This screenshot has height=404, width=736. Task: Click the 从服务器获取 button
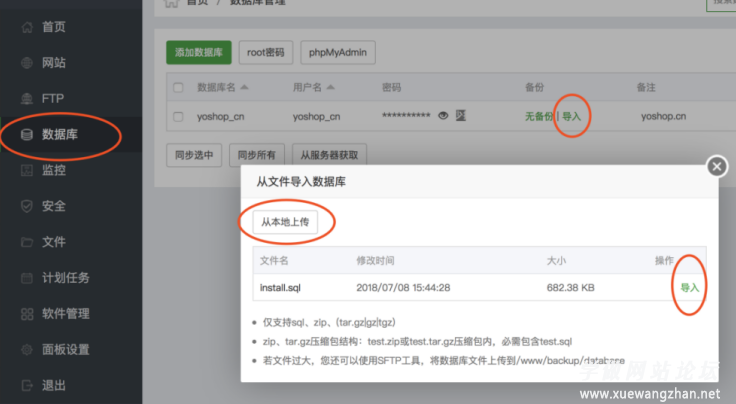coord(329,155)
